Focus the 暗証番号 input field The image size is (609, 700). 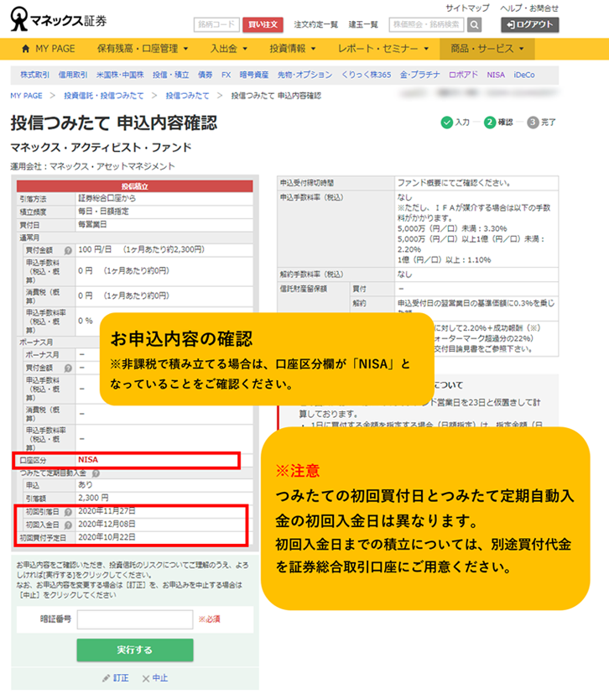point(135,619)
